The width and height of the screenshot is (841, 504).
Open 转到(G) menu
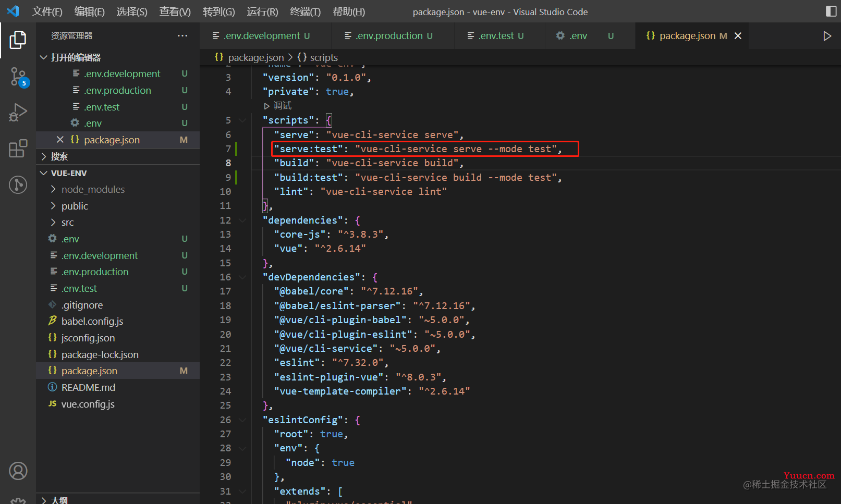(219, 11)
